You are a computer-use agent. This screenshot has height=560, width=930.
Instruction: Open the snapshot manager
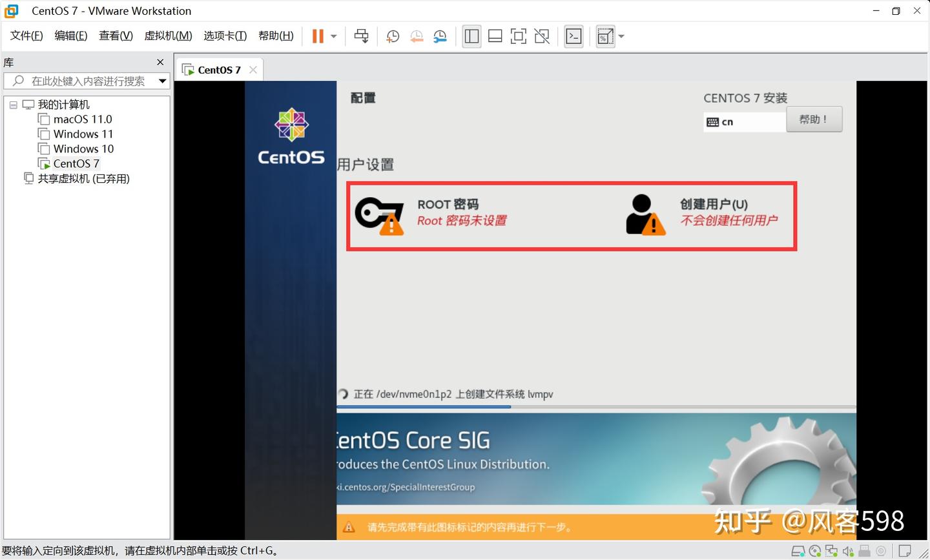tap(440, 36)
